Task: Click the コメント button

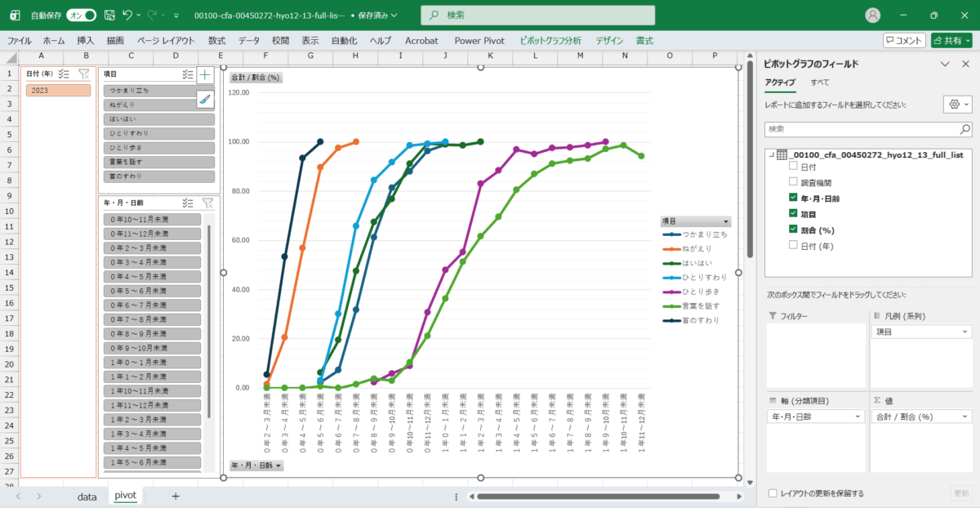Action: pyautogui.click(x=904, y=40)
